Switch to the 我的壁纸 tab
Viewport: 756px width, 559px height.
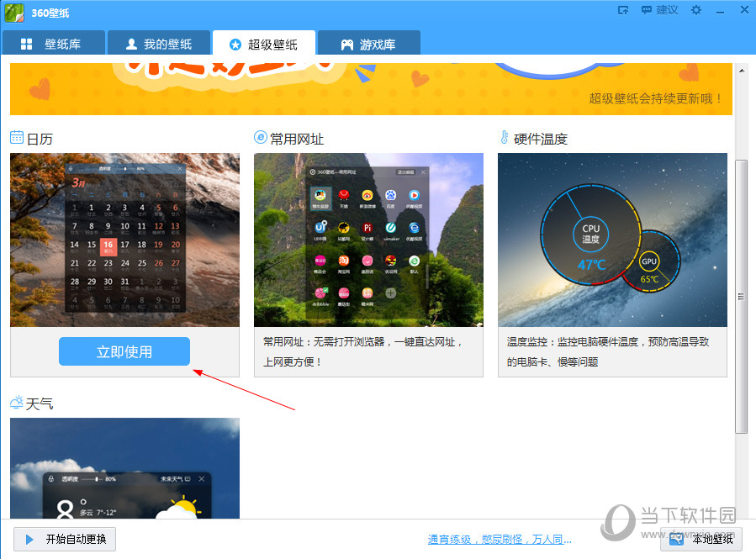click(x=158, y=44)
